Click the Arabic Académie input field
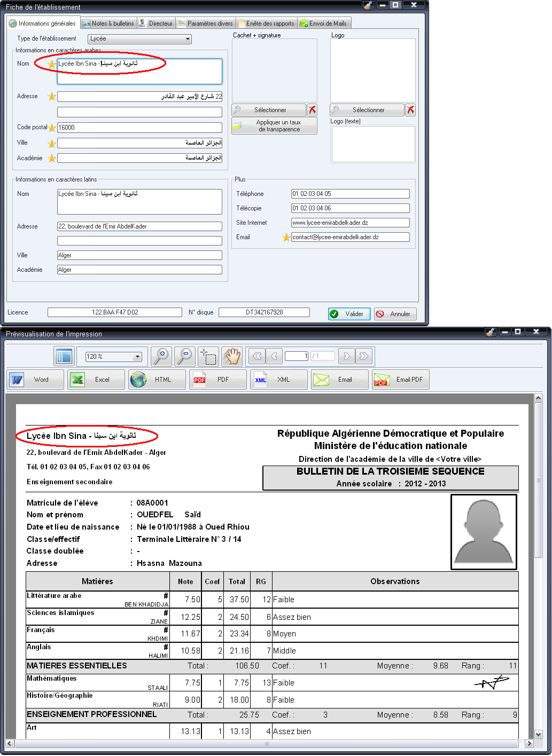This screenshot has height=756, width=552. tap(139, 158)
